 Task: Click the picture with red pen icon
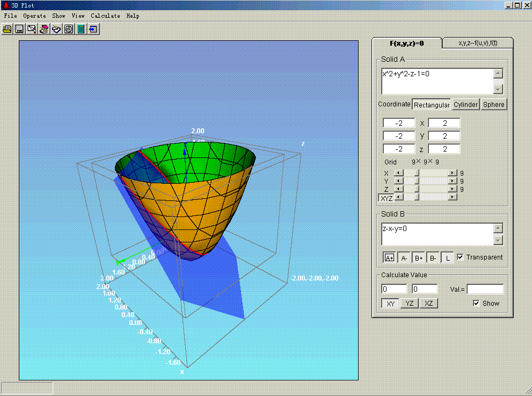click(x=32, y=29)
